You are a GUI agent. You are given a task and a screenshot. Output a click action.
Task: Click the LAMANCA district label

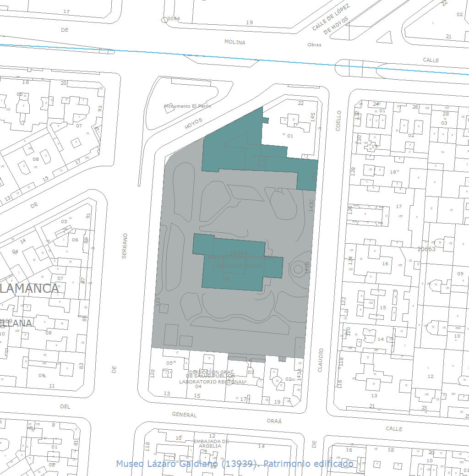coord(29,288)
